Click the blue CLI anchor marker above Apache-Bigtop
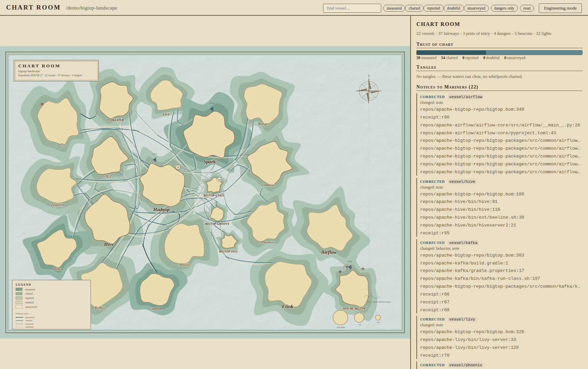 point(350,267)
